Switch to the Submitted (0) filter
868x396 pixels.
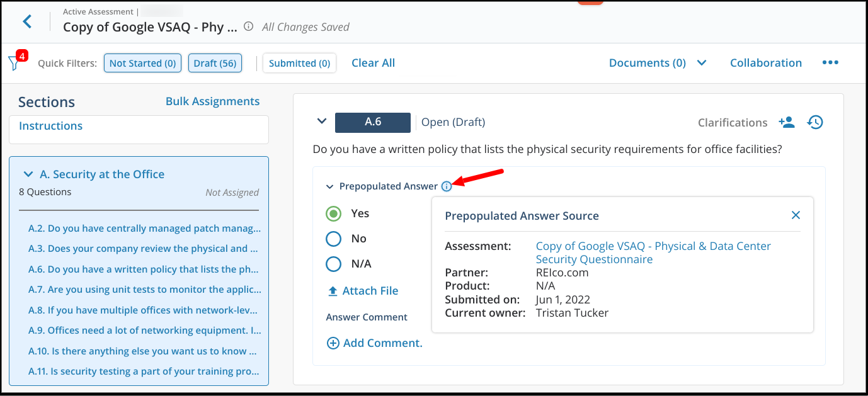click(x=299, y=62)
